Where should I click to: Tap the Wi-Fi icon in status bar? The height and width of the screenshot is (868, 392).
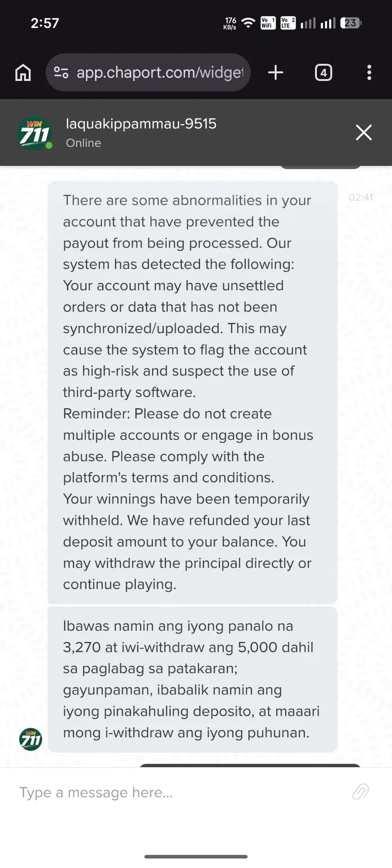(248, 23)
